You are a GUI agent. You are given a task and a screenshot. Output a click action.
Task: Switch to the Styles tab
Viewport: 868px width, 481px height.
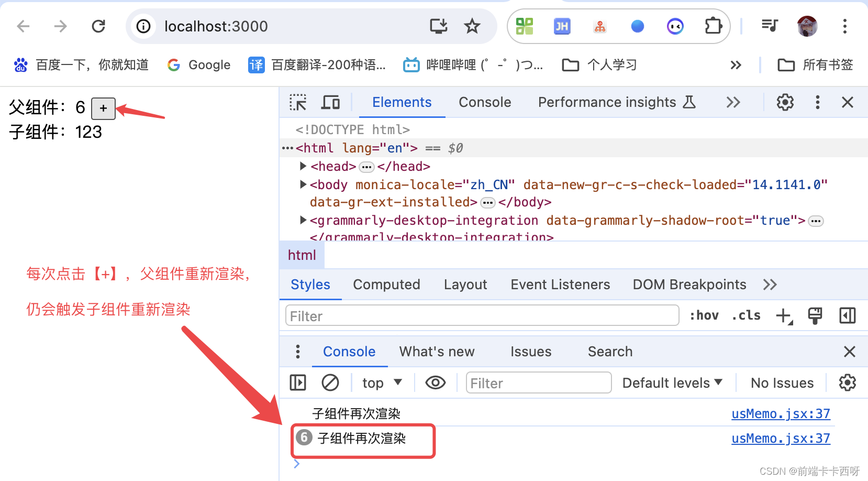[310, 285]
